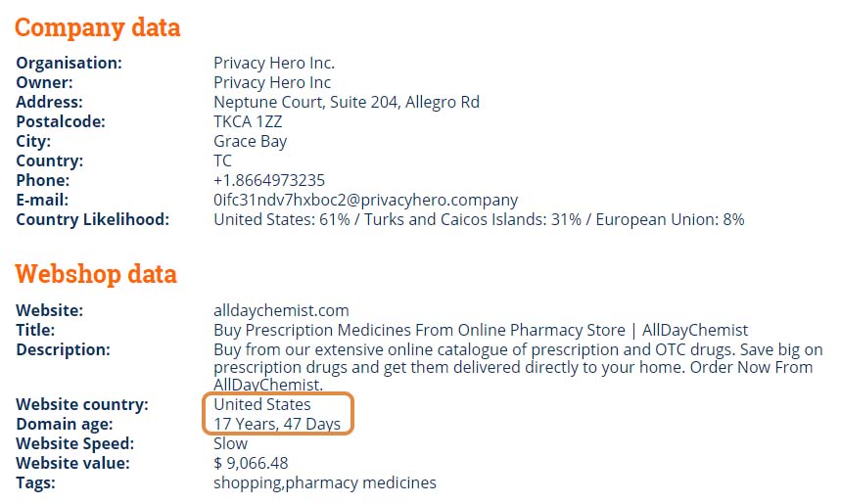The image size is (841, 504).
Task: Click the owner value Privacy Hero Inc
Action: click(272, 82)
